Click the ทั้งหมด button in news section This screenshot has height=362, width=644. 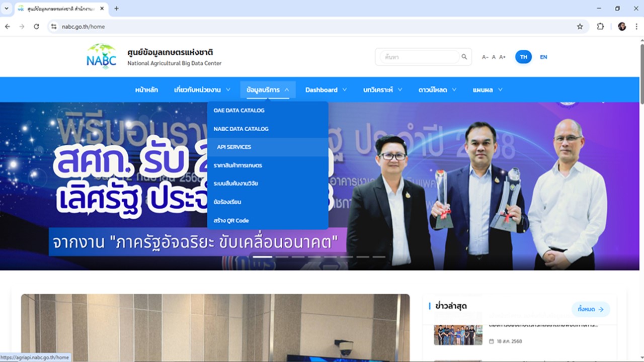click(591, 309)
